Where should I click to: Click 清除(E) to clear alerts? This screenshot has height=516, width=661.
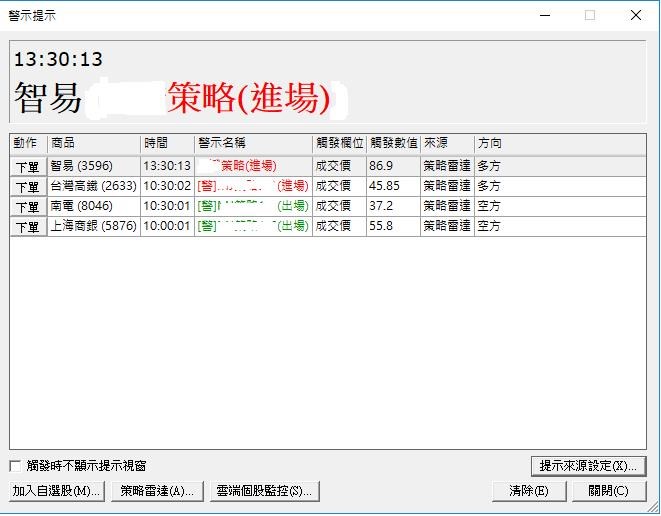click(528, 491)
